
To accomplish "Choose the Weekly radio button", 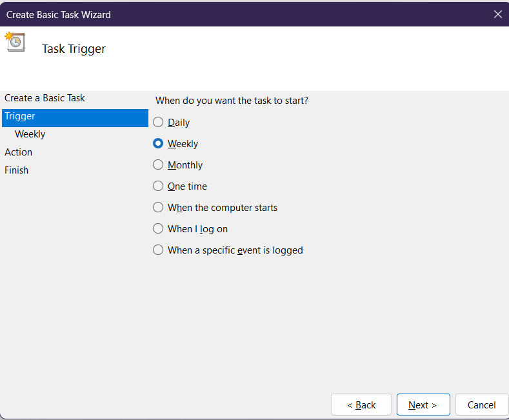I will 159,144.
